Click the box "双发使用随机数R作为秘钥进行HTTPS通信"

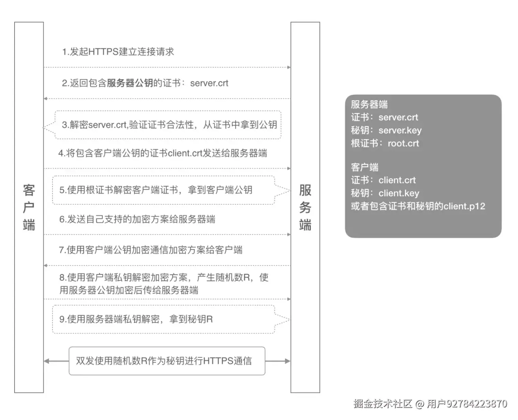(x=167, y=361)
